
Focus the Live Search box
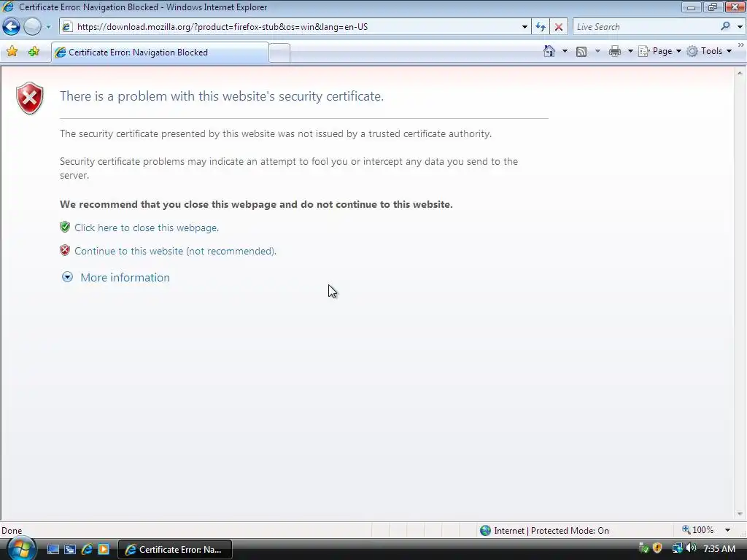coord(646,27)
